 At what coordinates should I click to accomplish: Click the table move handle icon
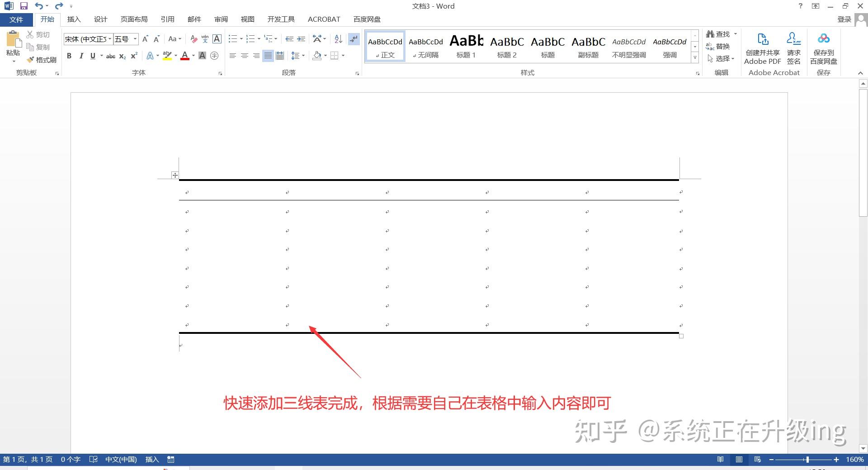click(x=175, y=175)
